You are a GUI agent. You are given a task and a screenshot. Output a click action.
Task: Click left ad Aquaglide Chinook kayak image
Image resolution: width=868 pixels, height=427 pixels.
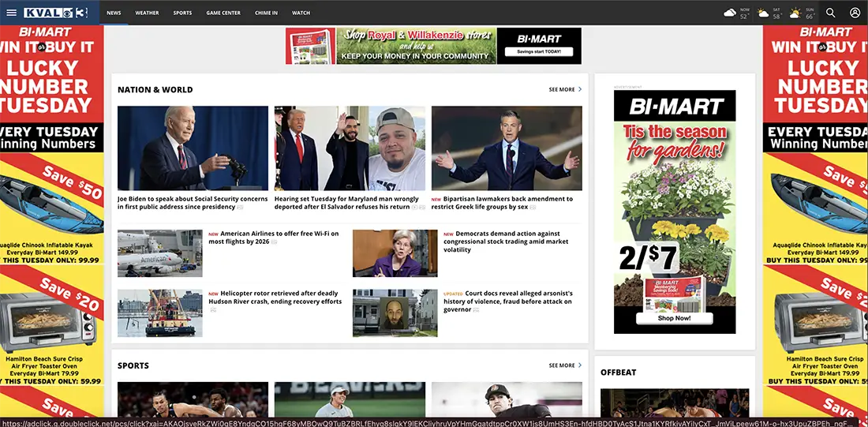click(51, 206)
